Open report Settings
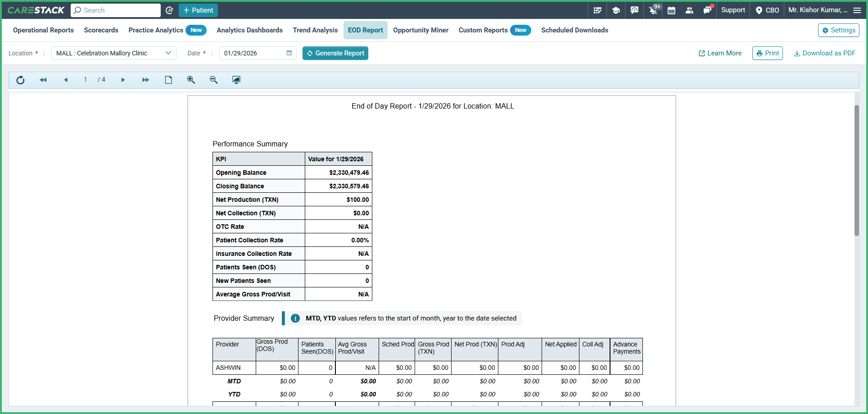 (x=839, y=30)
